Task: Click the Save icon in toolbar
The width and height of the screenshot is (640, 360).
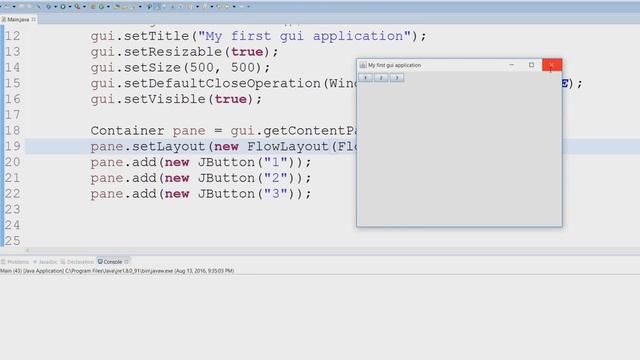Action: tap(21, 7)
